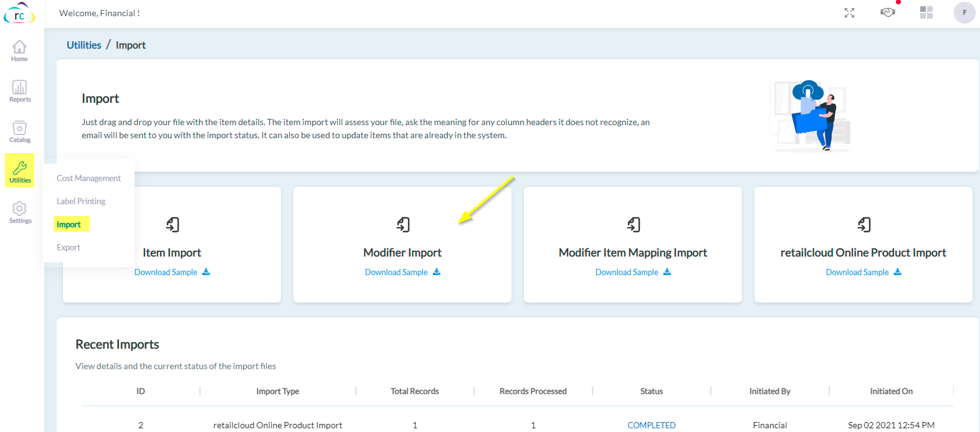Click the Total Records column header

pyautogui.click(x=415, y=391)
